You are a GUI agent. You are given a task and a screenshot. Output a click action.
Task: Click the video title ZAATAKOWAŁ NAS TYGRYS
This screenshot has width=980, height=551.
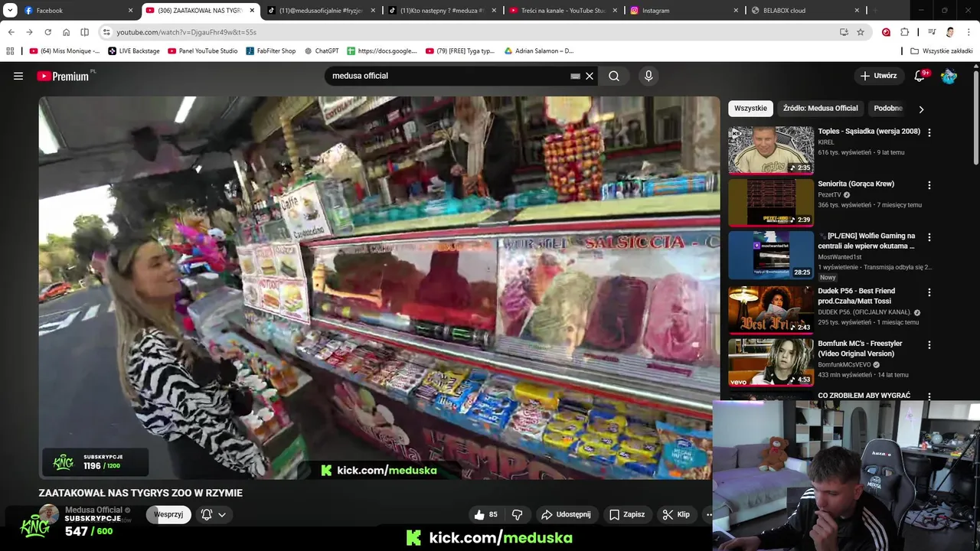tap(141, 493)
